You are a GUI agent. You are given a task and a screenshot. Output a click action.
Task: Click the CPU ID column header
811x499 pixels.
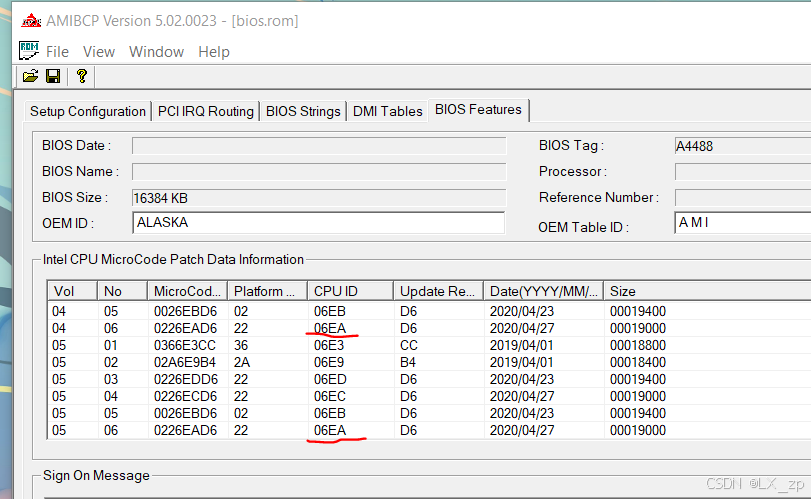point(351,291)
